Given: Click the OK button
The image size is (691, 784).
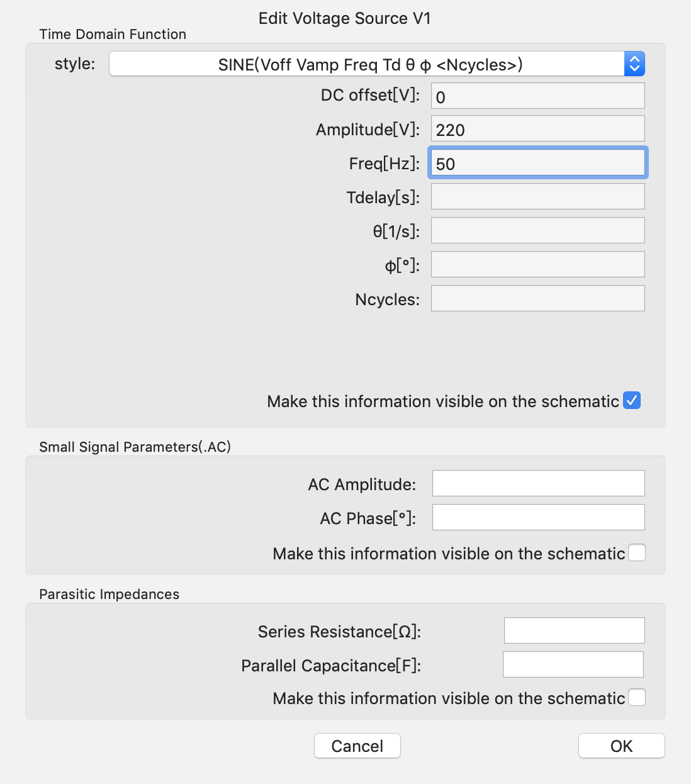Looking at the screenshot, I should (621, 746).
